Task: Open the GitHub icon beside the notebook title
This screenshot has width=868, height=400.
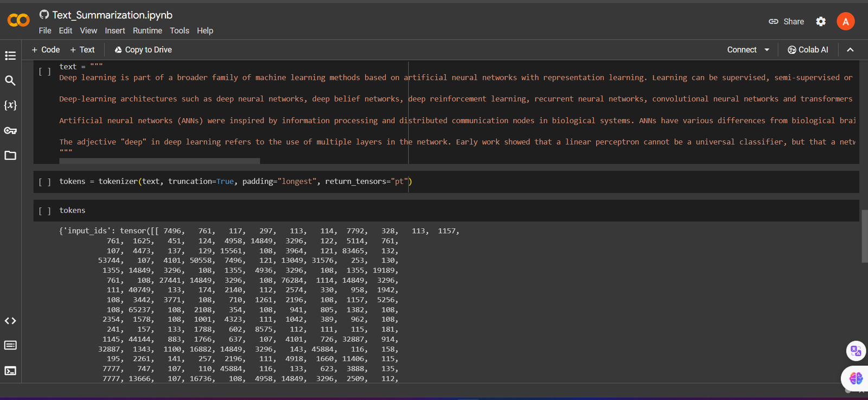Action: [x=44, y=15]
